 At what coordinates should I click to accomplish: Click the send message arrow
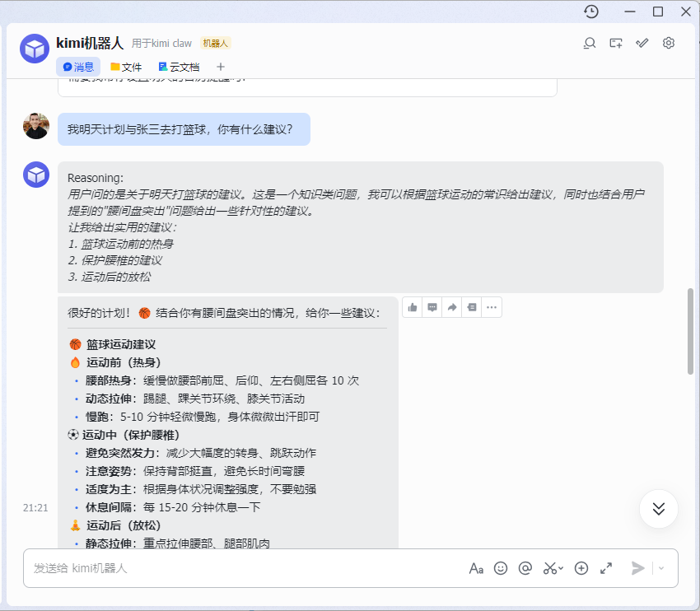pos(638,568)
